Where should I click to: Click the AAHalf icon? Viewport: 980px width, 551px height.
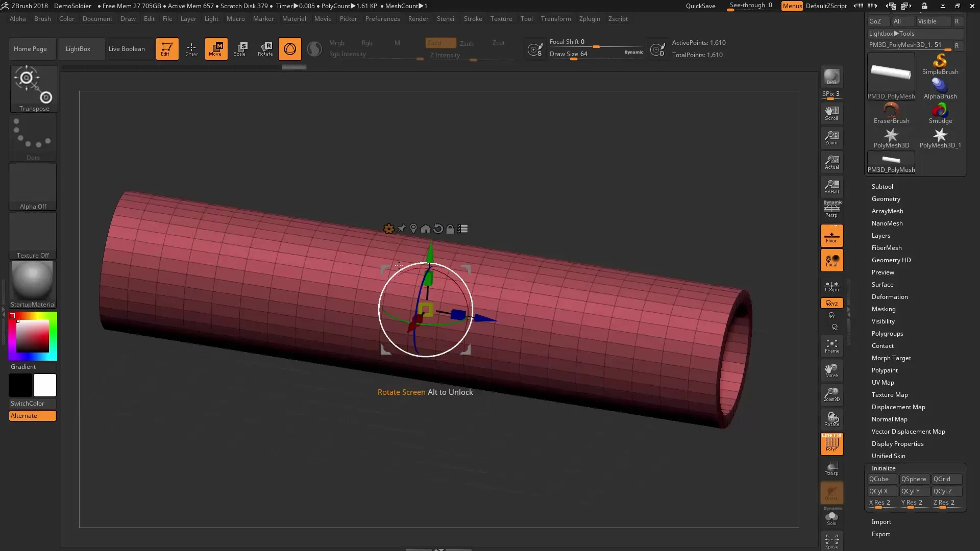tap(832, 187)
